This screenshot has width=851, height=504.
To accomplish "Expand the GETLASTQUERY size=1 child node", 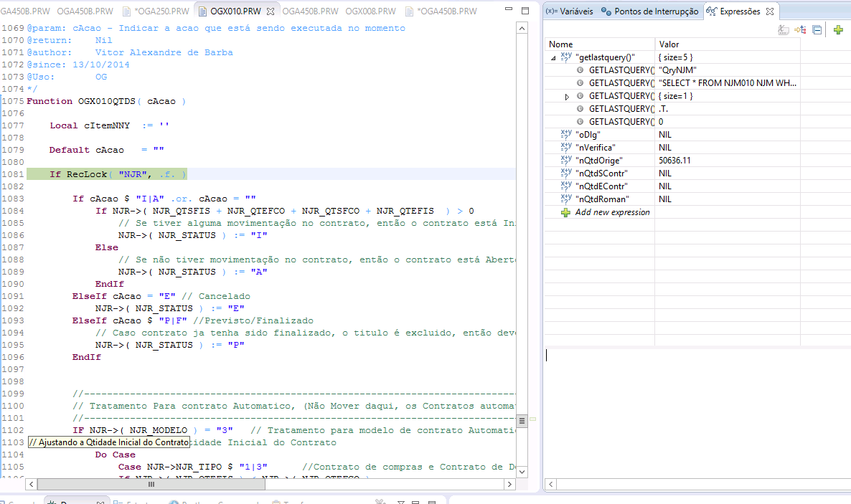I will [567, 96].
